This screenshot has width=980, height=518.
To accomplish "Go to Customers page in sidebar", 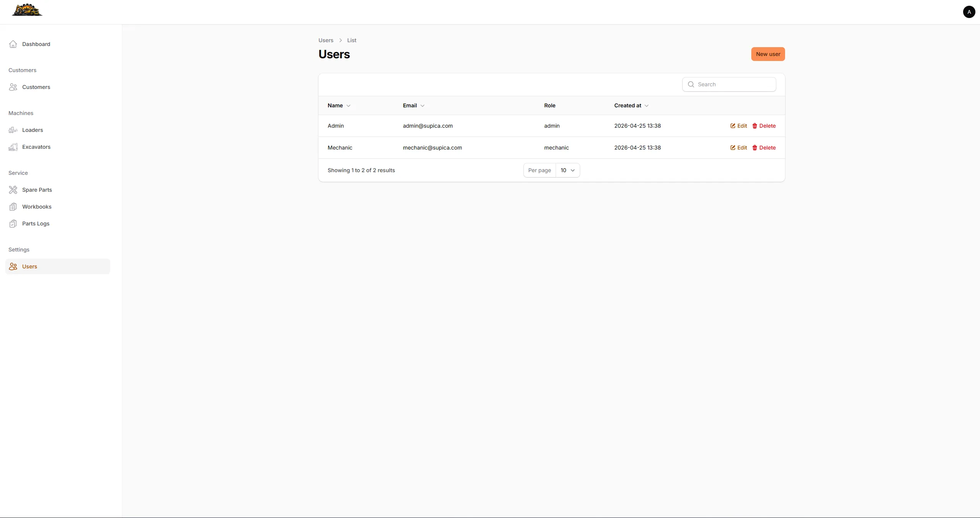I will click(x=58, y=87).
